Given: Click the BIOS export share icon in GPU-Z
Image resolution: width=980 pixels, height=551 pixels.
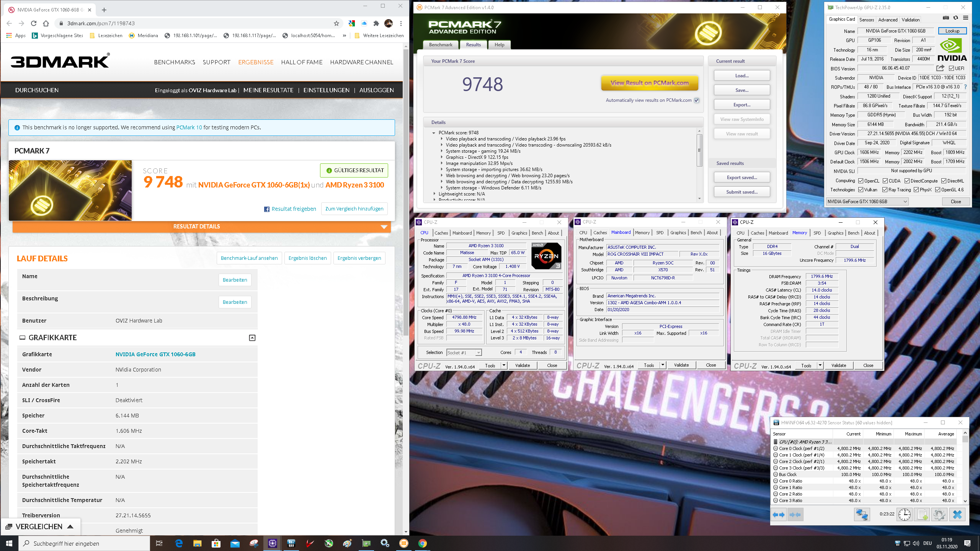Looking at the screenshot, I should click(940, 68).
